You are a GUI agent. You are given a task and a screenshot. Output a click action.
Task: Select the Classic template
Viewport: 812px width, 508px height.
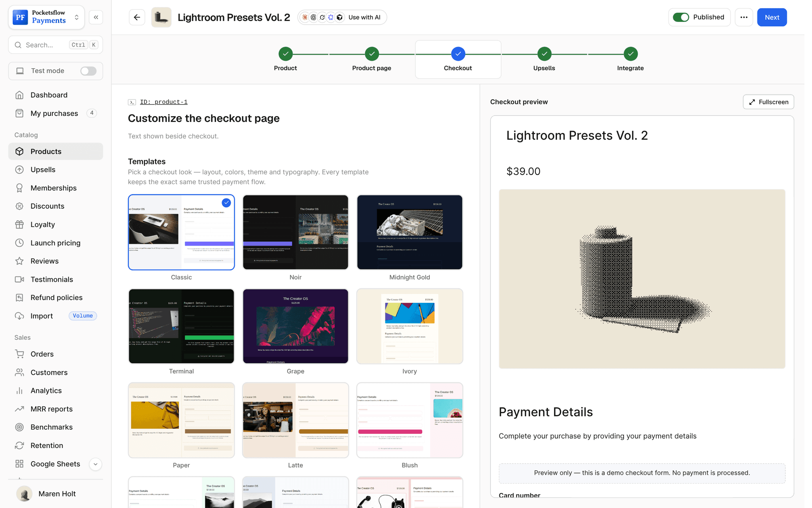[x=181, y=232]
